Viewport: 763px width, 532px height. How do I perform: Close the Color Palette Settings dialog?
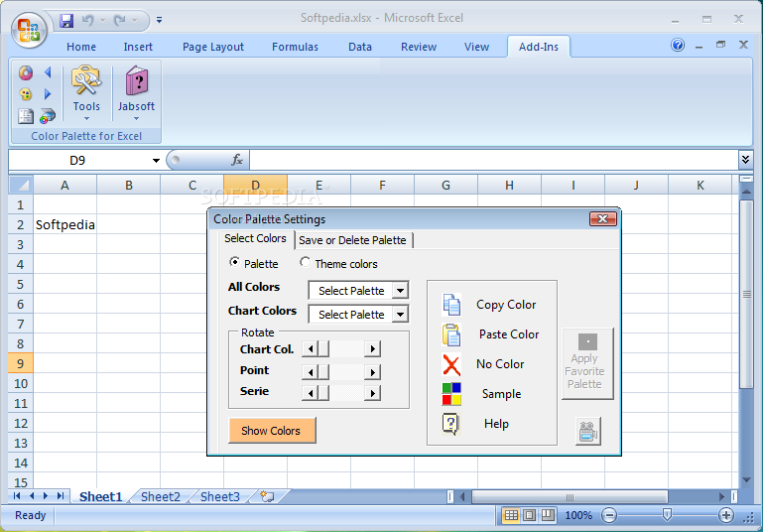pyautogui.click(x=603, y=219)
